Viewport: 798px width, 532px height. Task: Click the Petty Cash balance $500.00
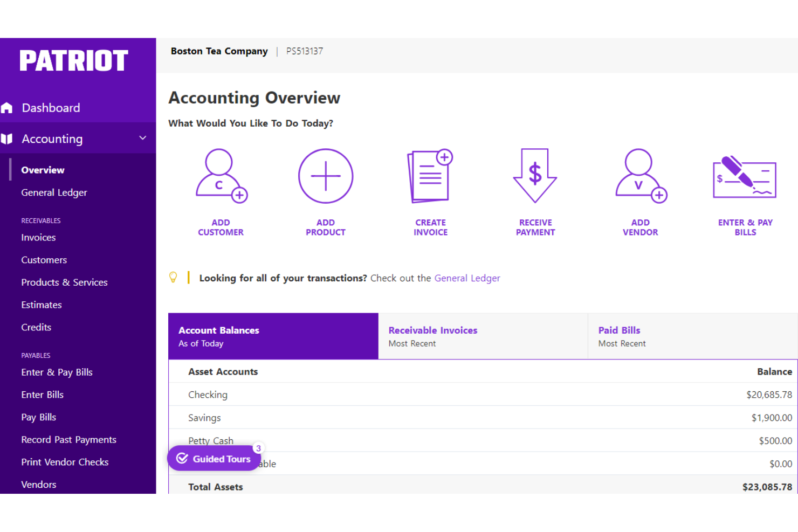click(x=775, y=441)
